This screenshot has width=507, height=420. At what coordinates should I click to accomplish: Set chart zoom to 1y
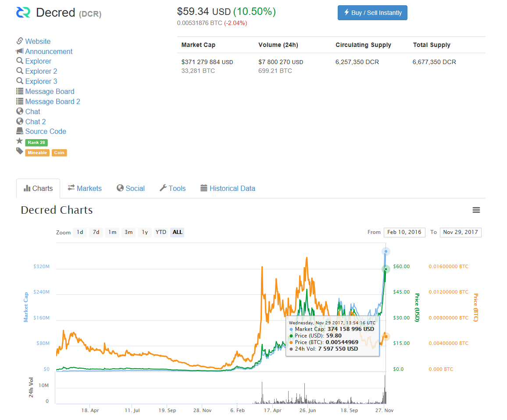[145, 232]
